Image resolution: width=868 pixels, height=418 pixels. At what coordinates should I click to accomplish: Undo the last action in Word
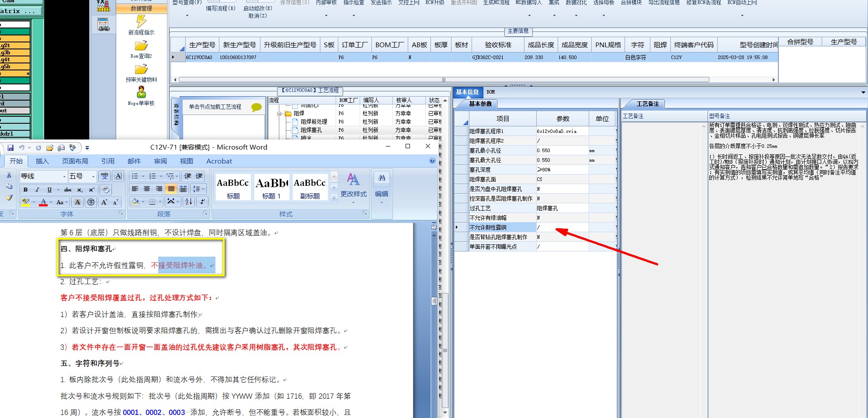22,148
